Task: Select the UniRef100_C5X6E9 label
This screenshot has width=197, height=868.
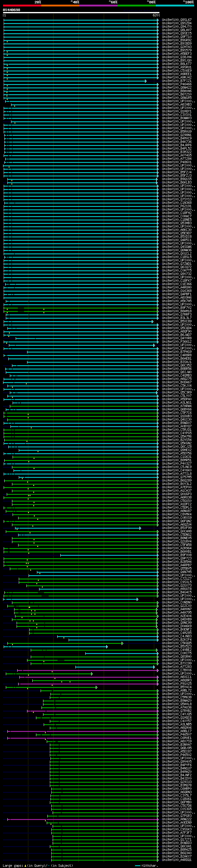Action: 177,71
